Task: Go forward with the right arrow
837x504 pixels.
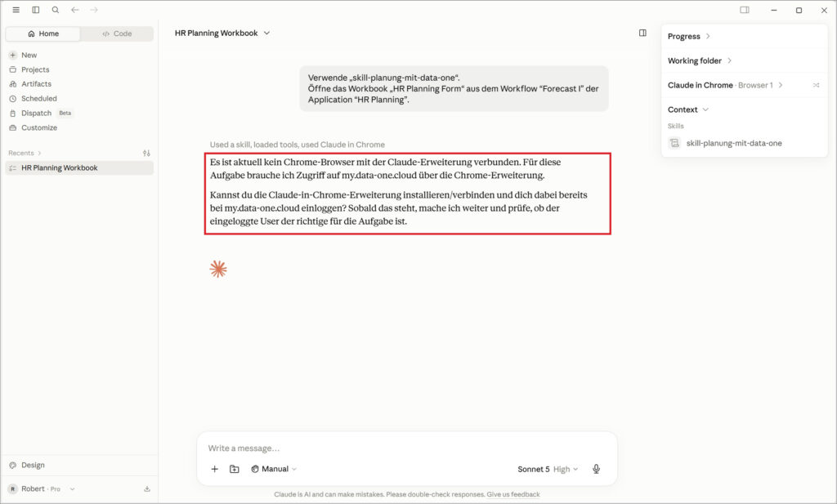Action: point(94,10)
